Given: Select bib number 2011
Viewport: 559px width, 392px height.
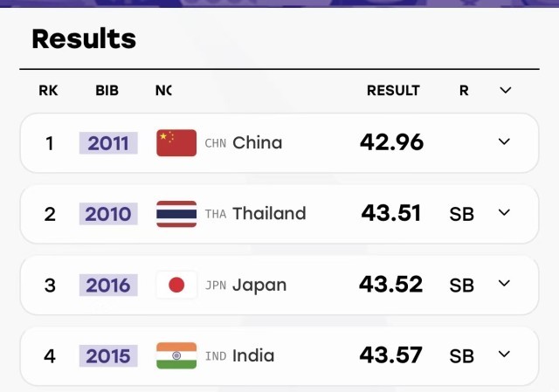Looking at the screenshot, I should coord(108,143).
